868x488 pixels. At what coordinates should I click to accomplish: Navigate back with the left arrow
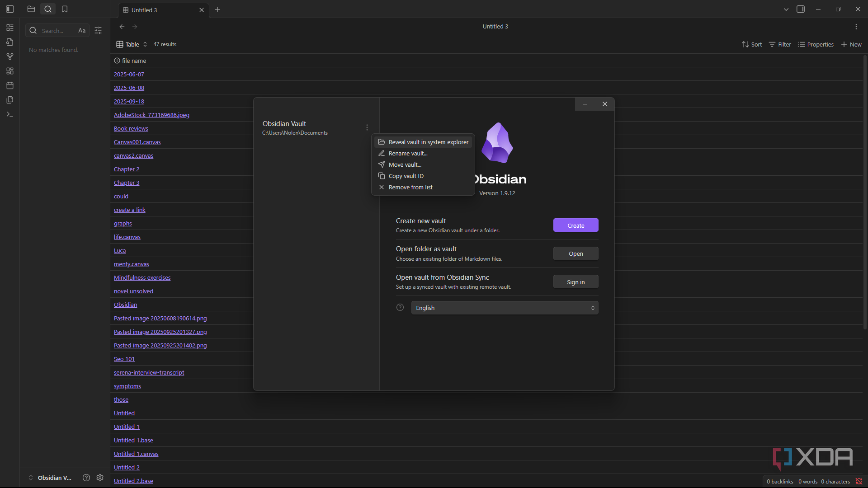click(122, 27)
